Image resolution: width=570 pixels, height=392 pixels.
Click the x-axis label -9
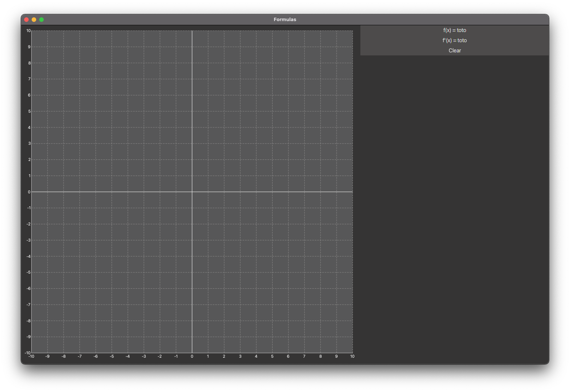point(47,356)
